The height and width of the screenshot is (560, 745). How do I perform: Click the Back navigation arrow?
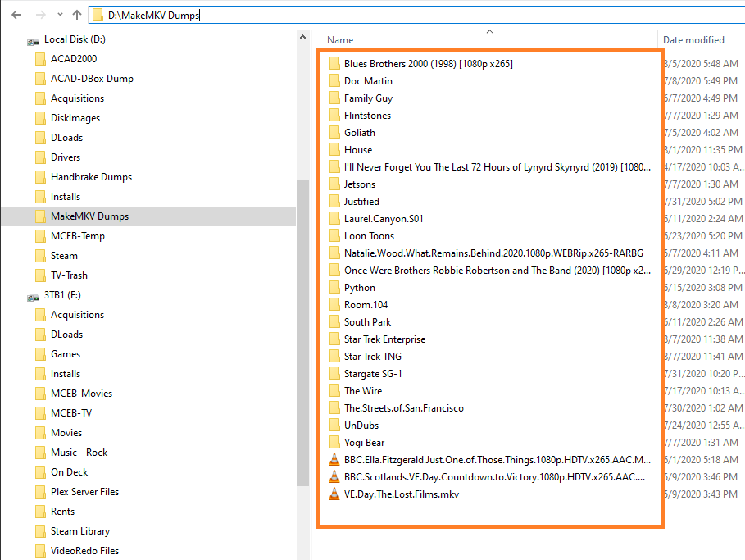(x=16, y=15)
